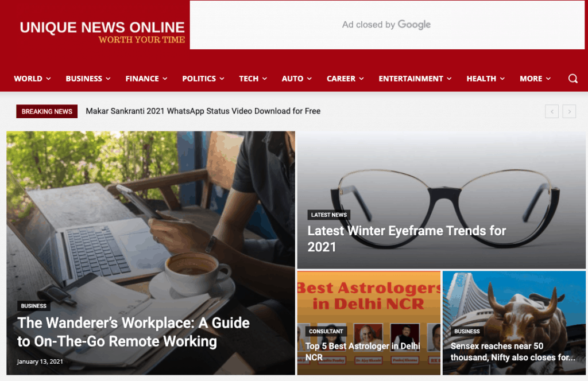Expand the WORLD menu chevron

click(48, 79)
